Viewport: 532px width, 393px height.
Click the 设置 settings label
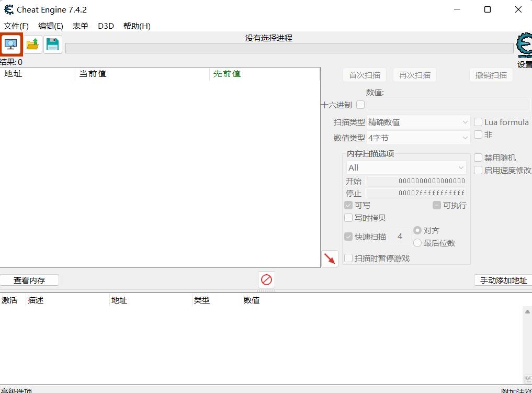(525, 64)
